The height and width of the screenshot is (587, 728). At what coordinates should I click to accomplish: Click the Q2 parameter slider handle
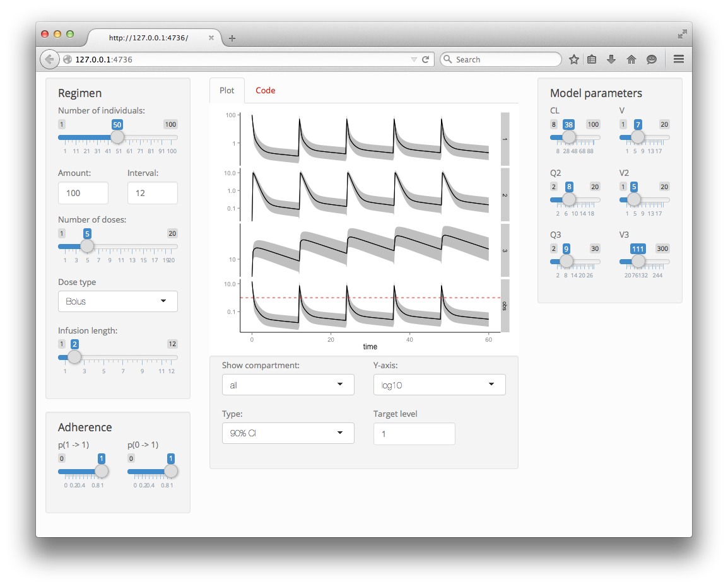(x=569, y=199)
